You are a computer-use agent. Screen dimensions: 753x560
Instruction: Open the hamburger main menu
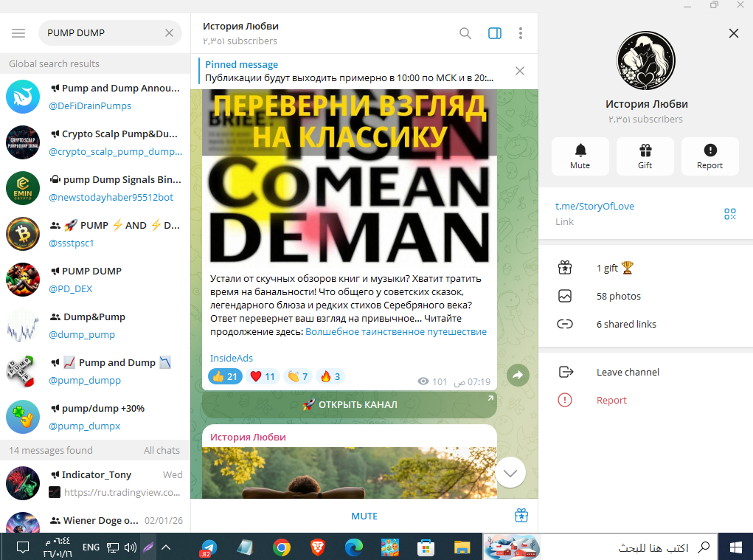click(x=18, y=33)
